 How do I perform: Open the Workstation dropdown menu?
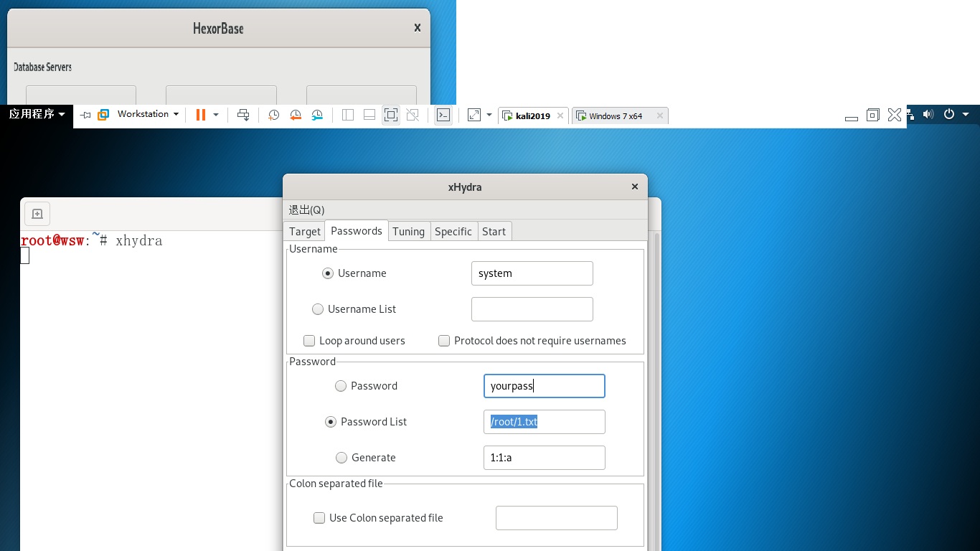click(148, 114)
